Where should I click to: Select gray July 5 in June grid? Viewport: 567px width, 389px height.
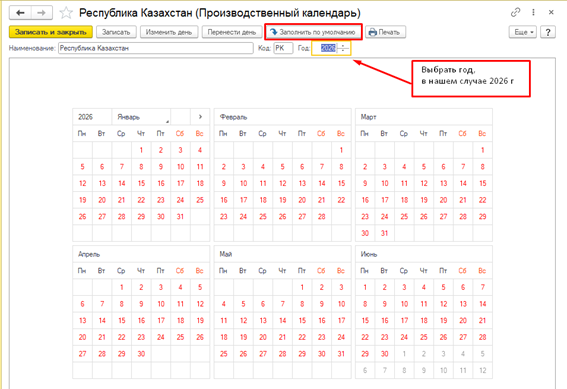pyautogui.click(x=482, y=354)
